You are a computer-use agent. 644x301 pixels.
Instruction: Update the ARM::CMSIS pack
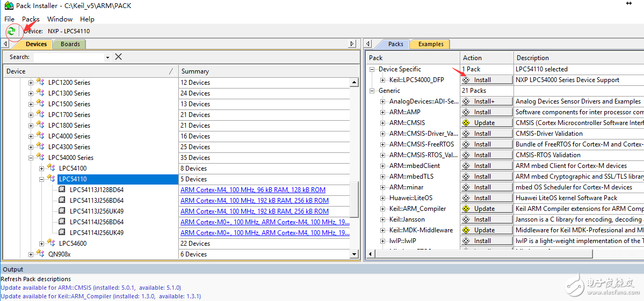click(487, 123)
